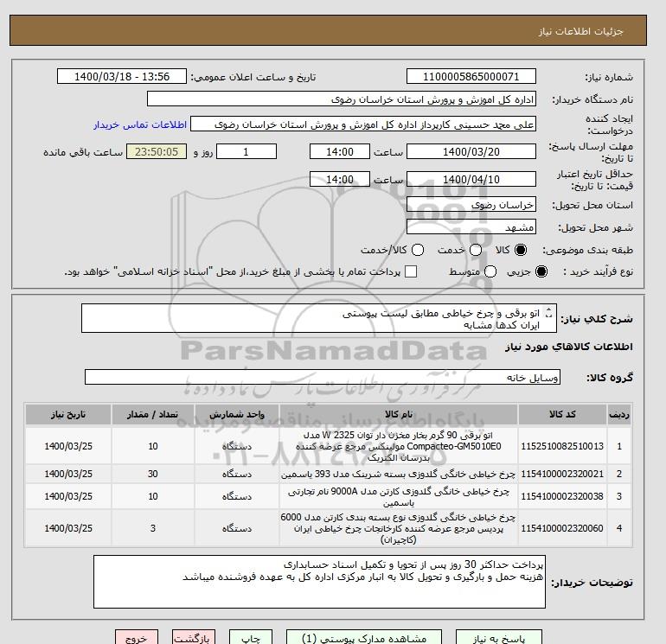Click the چاپ print button
The width and height of the screenshot is (666, 644).
tap(251, 638)
